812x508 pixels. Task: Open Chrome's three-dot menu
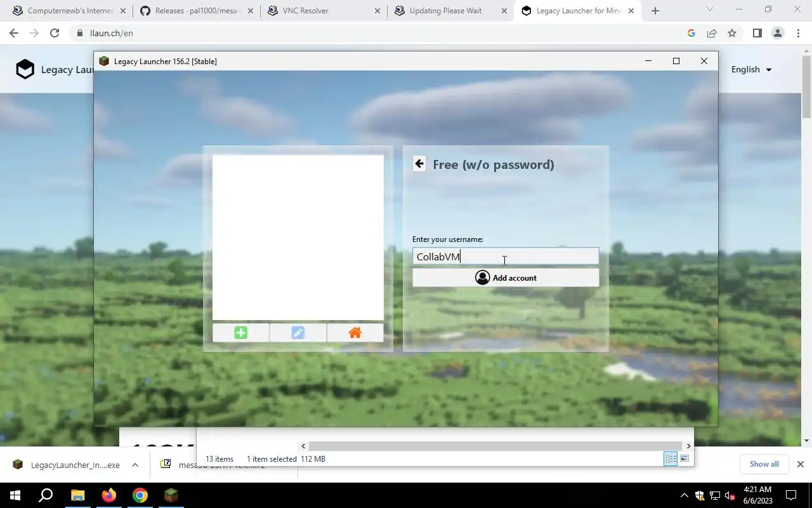[x=798, y=33]
